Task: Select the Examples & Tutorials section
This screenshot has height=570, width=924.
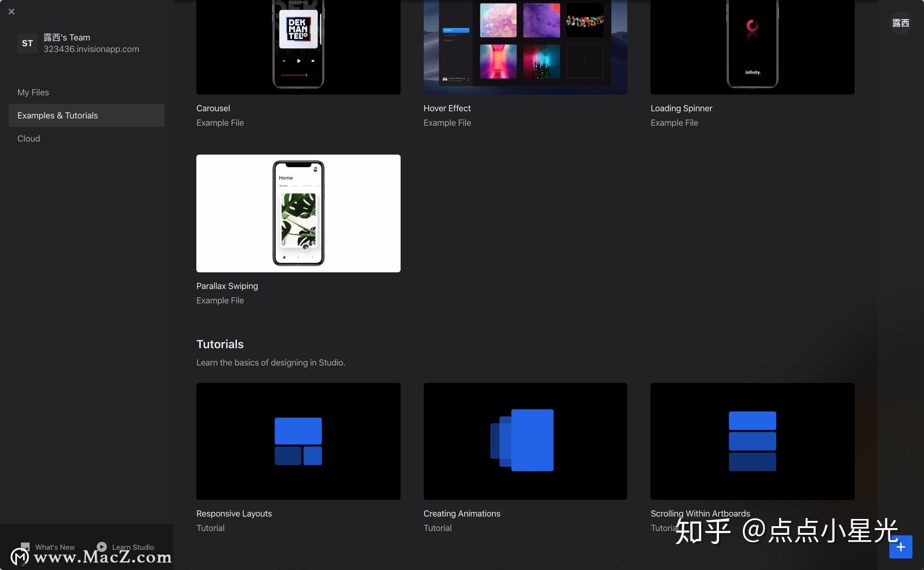Action: [x=57, y=116]
